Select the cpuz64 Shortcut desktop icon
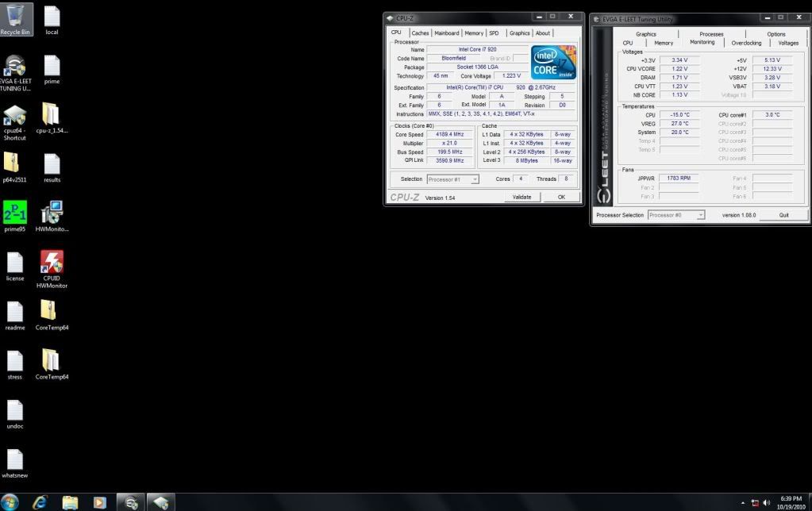Image resolution: width=812 pixels, height=511 pixels. tap(15, 122)
